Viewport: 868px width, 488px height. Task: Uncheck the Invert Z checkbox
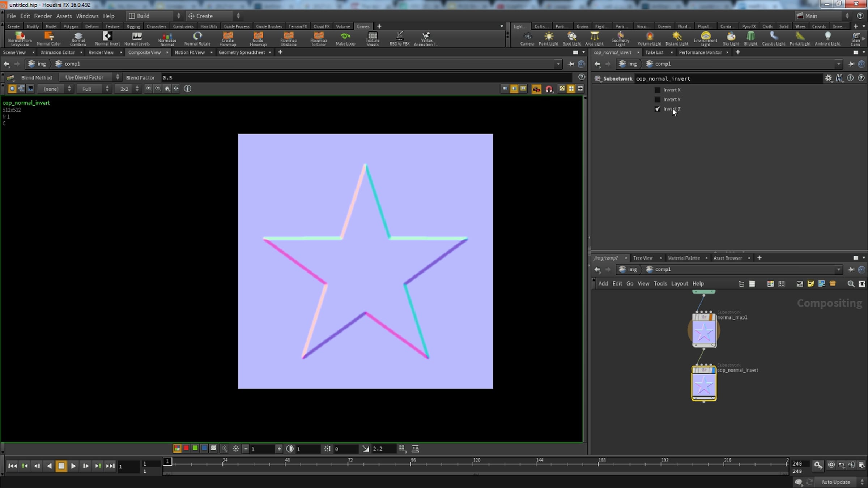click(x=658, y=109)
